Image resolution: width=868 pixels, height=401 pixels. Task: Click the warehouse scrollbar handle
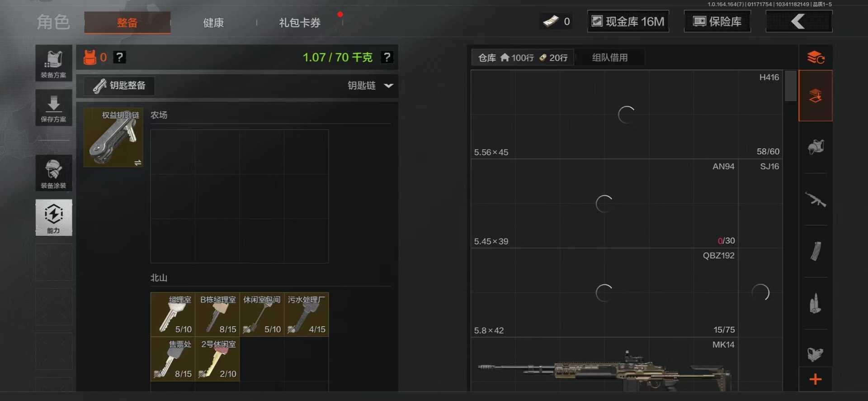point(790,86)
